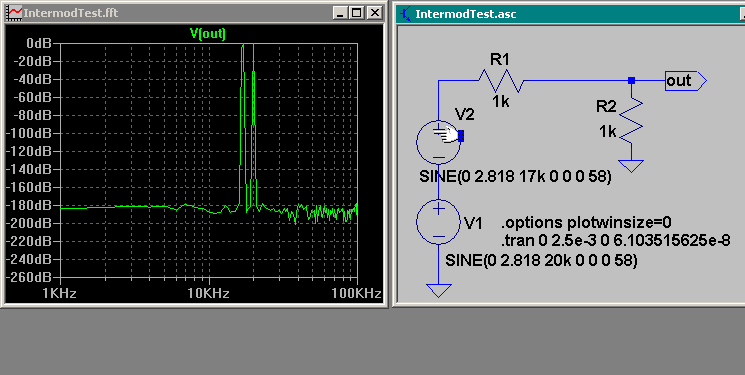Click the R1 name label
Viewport: 745px width, 375px height.
coord(499,59)
